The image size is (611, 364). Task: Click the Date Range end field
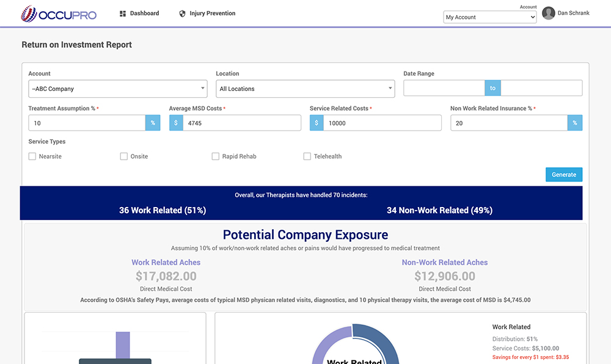[541, 88]
